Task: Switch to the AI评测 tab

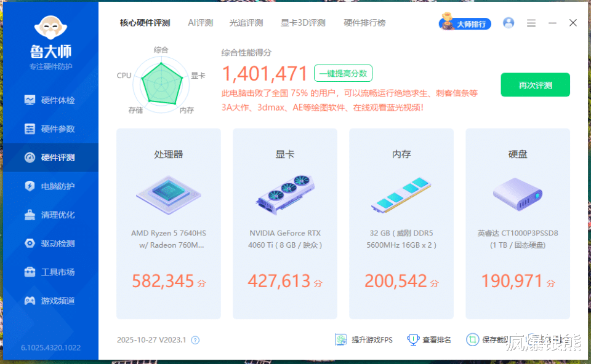Action: (200, 23)
